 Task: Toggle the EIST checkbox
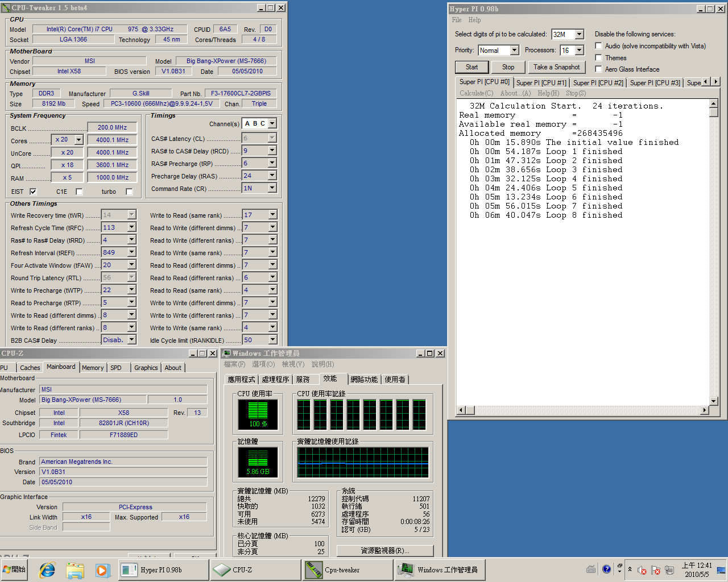(33, 192)
